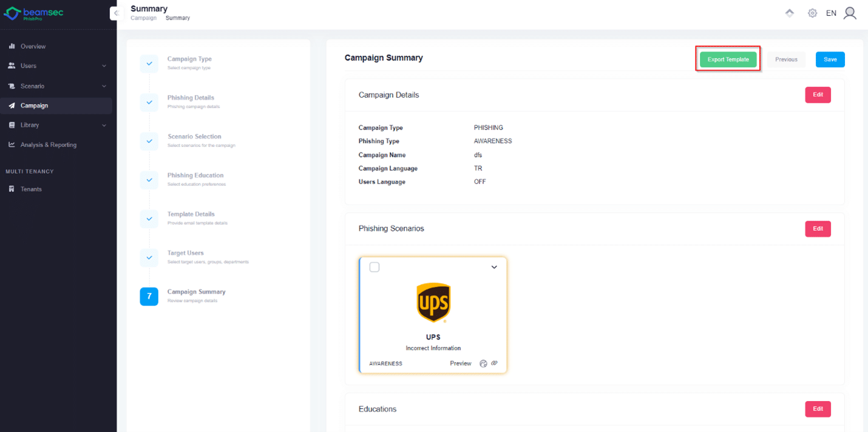This screenshot has height=432, width=868.
Task: Click the Summary breadcrumb text
Action: [x=178, y=18]
